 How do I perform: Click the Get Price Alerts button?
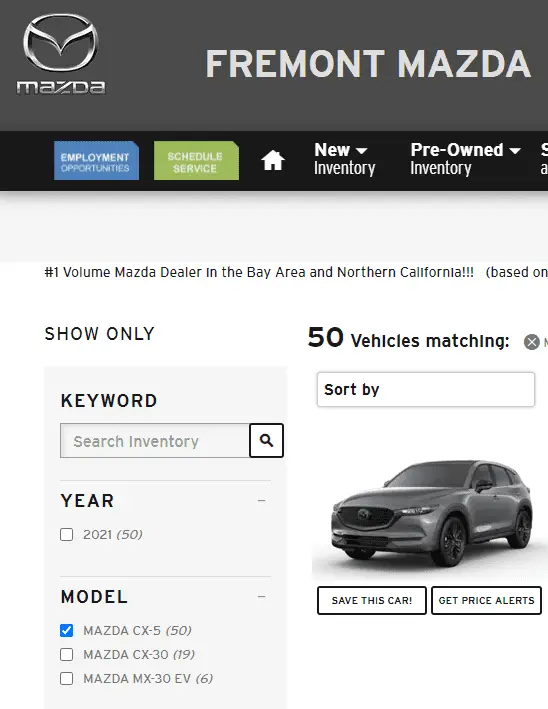(x=487, y=600)
